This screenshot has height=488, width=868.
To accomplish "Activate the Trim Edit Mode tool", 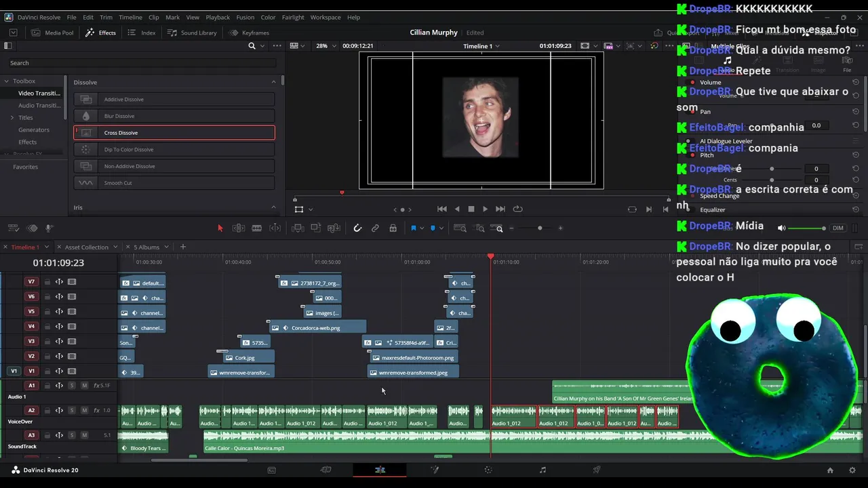I will [x=239, y=228].
